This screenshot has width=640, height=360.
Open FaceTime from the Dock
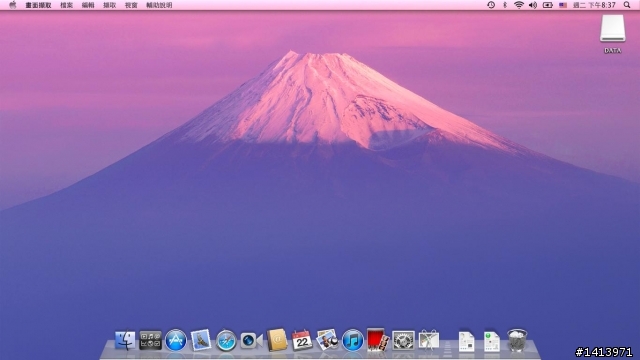click(251, 340)
